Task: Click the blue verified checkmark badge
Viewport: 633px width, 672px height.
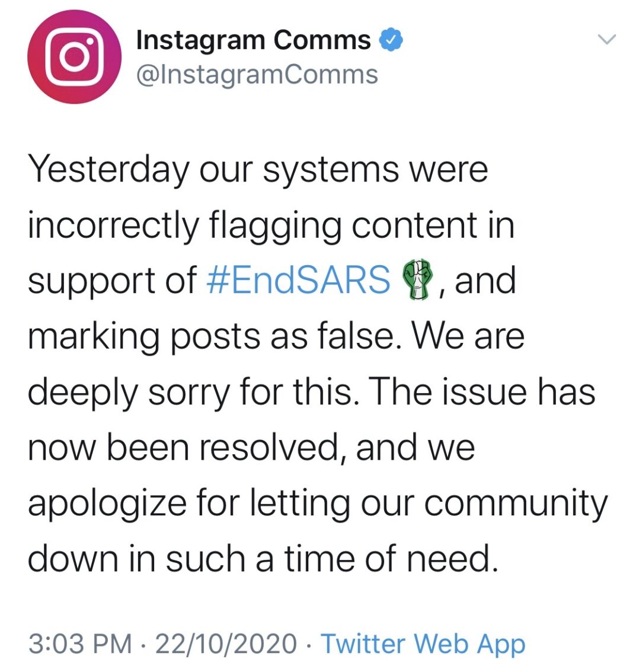Action: pyautogui.click(x=391, y=40)
